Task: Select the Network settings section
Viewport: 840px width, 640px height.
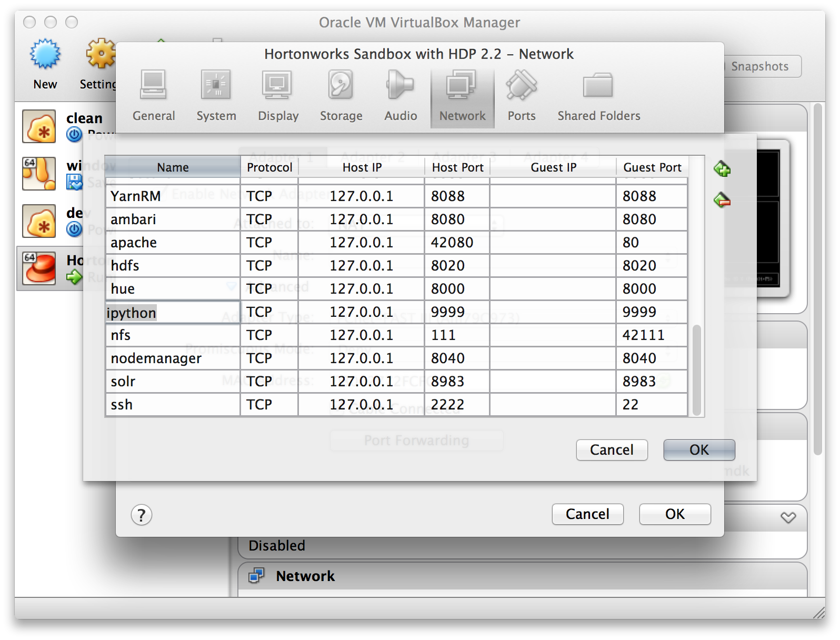Action: pyautogui.click(x=463, y=98)
